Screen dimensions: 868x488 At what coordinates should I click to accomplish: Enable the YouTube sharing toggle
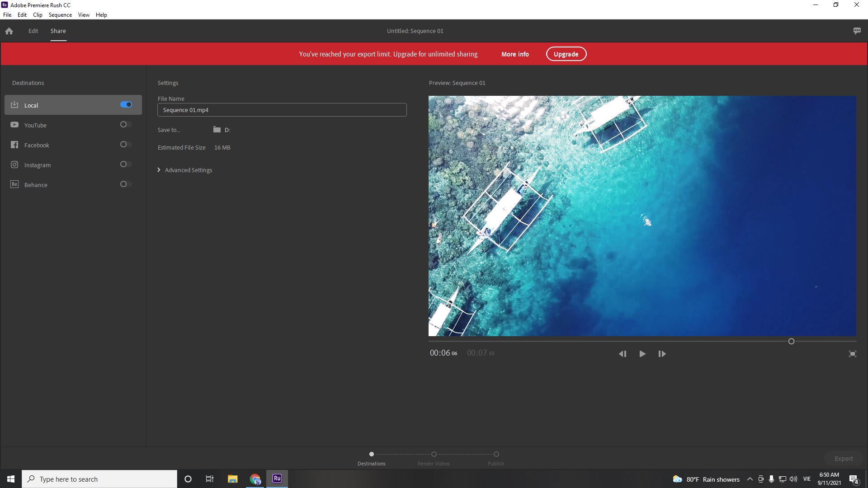coord(124,124)
